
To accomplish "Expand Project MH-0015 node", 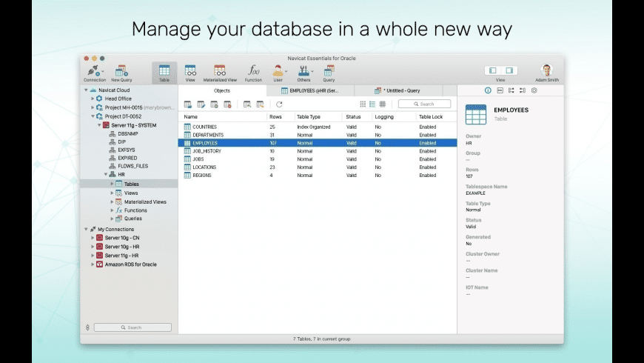I will tap(93, 107).
